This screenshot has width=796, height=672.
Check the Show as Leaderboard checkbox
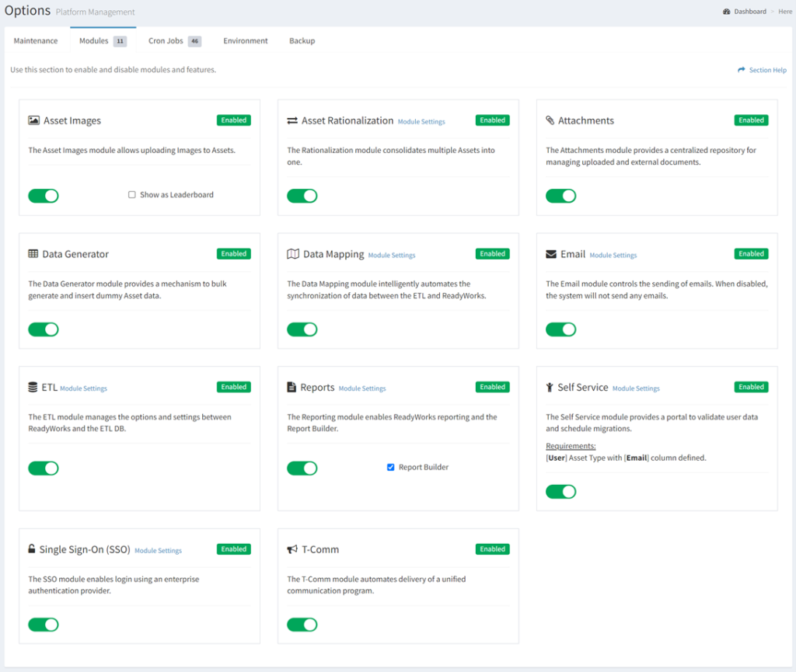(132, 195)
